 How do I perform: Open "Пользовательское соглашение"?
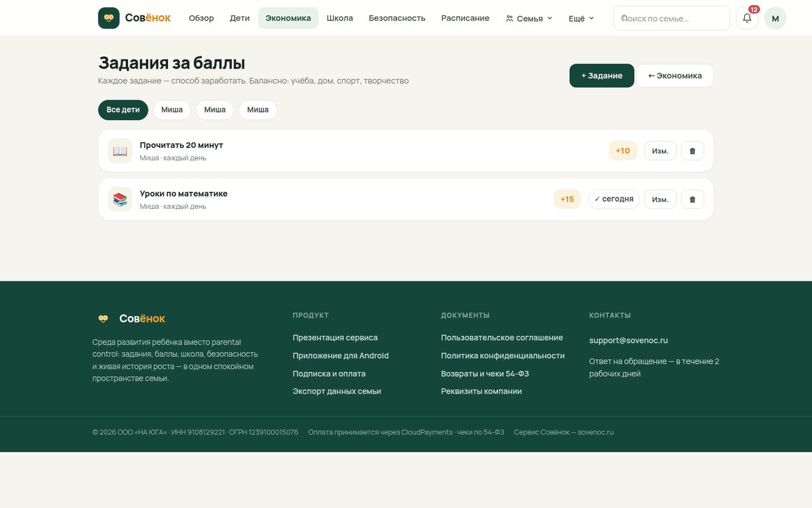[502, 338]
